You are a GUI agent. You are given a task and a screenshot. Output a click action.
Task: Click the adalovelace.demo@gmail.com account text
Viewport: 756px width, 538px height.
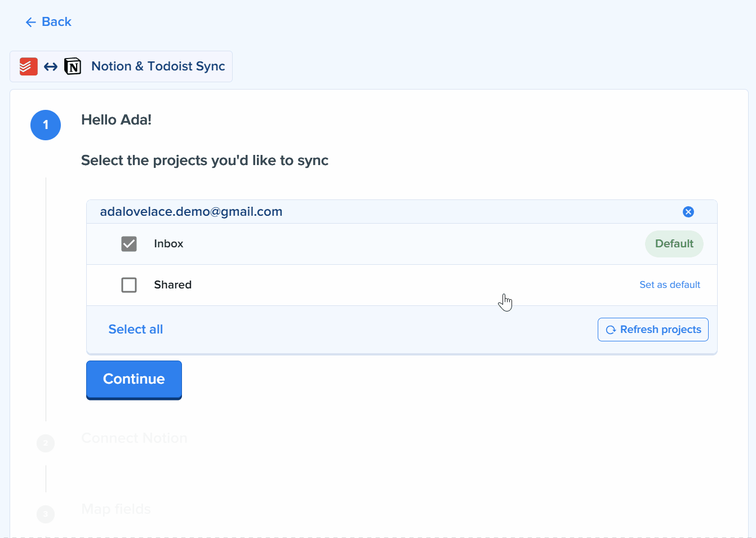191,212
